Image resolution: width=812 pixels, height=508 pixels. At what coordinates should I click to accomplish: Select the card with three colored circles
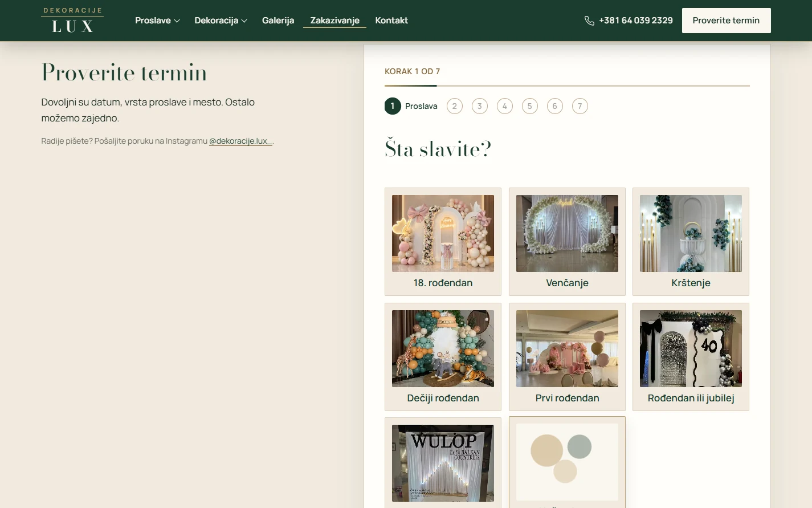tap(567, 462)
